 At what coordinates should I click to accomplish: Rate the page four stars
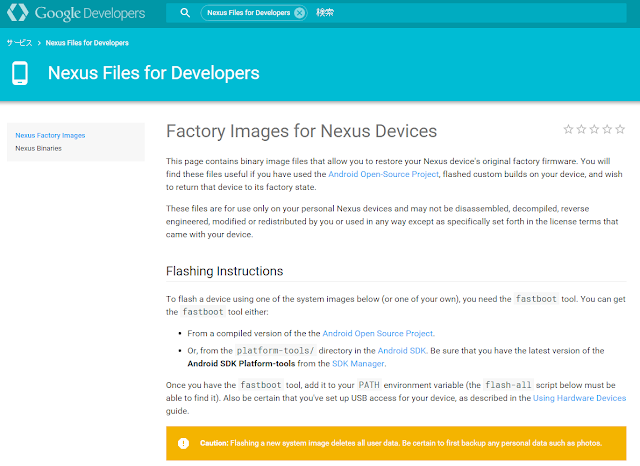[607, 129]
